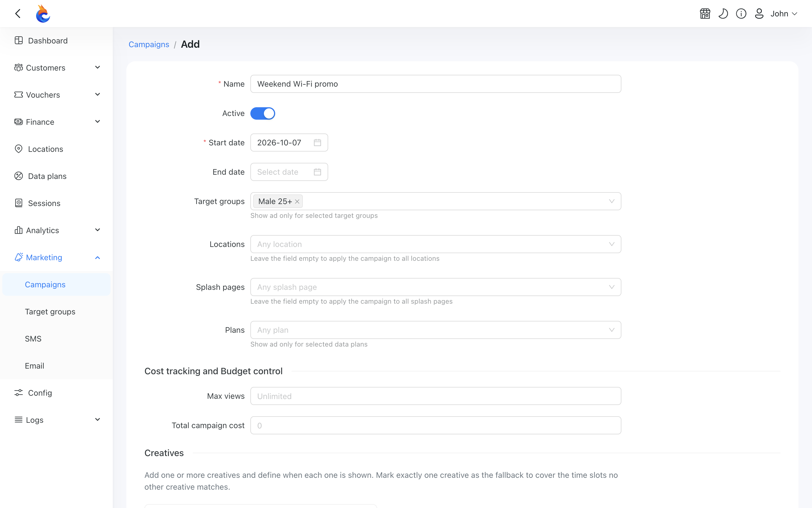This screenshot has width=812, height=508.
Task: Click the back arrow icon
Action: [18, 14]
